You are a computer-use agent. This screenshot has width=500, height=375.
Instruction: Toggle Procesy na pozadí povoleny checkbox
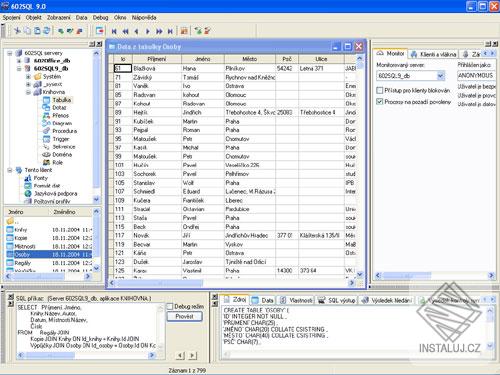(x=380, y=102)
